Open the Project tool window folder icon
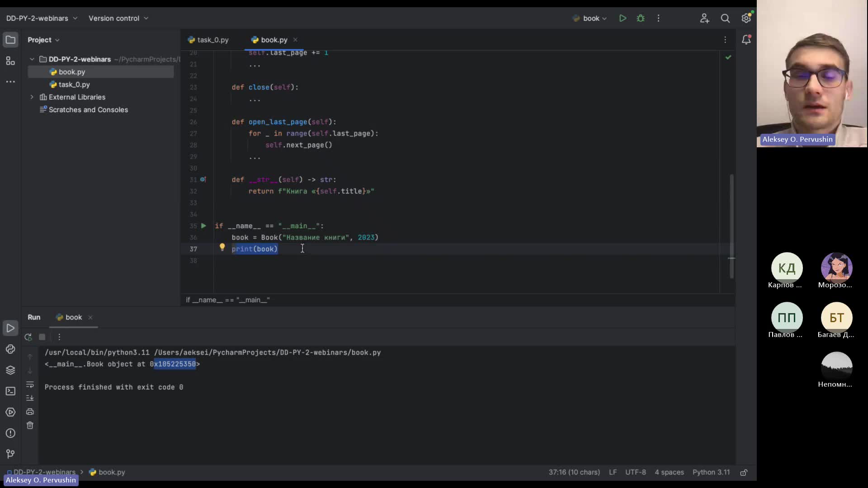This screenshot has width=868, height=488. [10, 40]
